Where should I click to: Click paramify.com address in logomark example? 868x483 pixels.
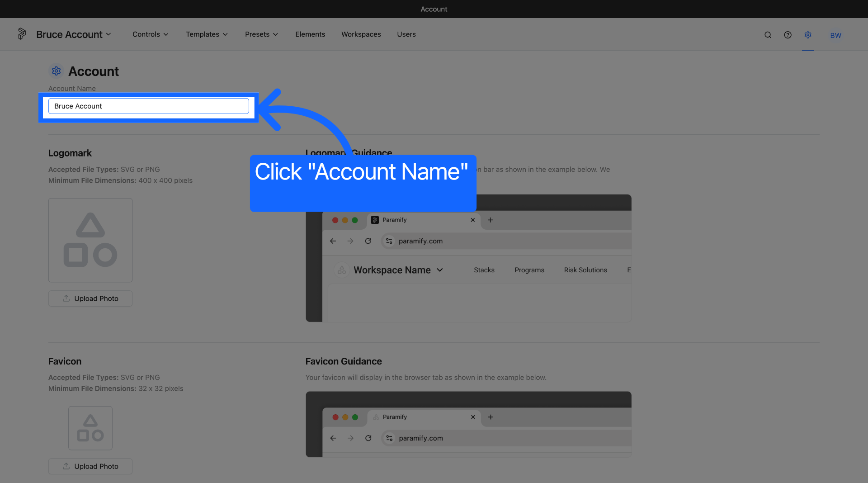tap(420, 241)
